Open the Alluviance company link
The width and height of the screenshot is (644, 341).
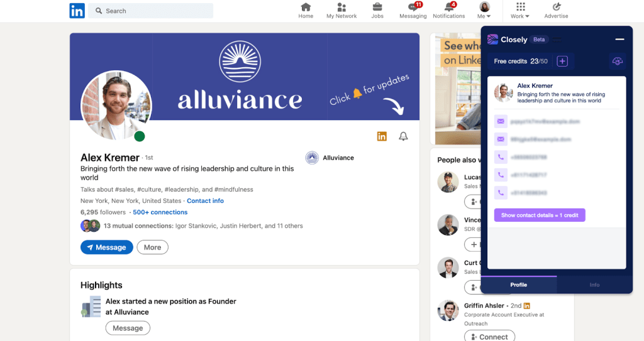pos(338,158)
